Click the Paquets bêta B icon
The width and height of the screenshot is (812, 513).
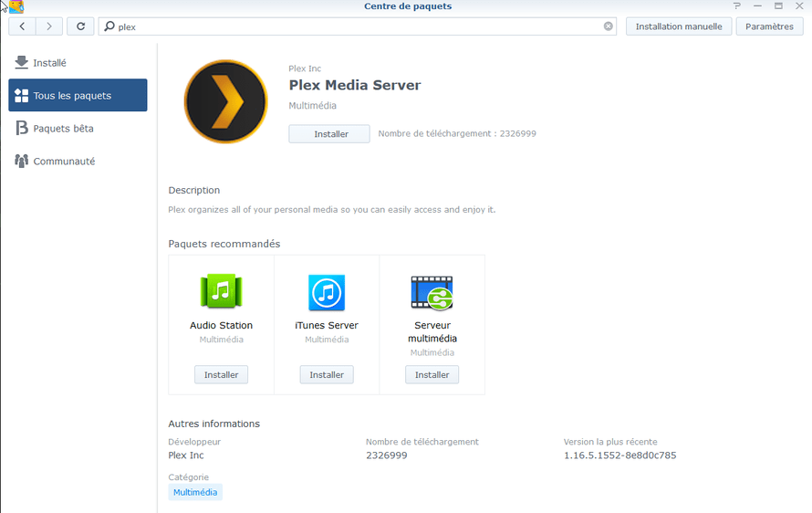pos(21,128)
